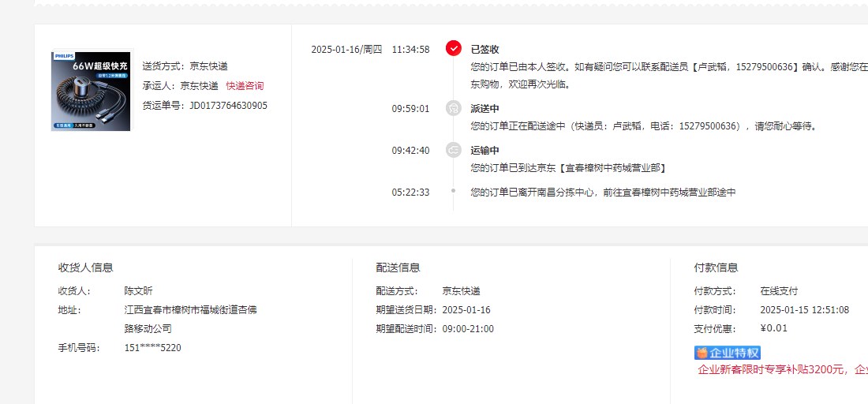
Task: Click the red 快递咨询 link
Action: click(245, 86)
